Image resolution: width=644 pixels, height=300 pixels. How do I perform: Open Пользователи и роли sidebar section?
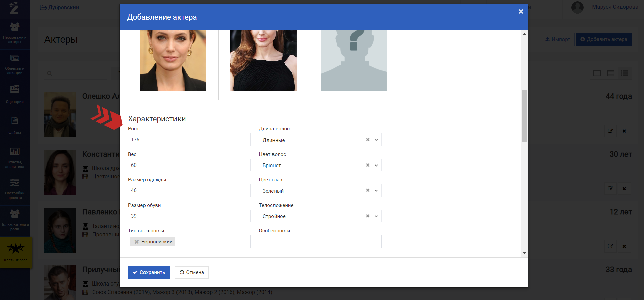[x=15, y=221]
